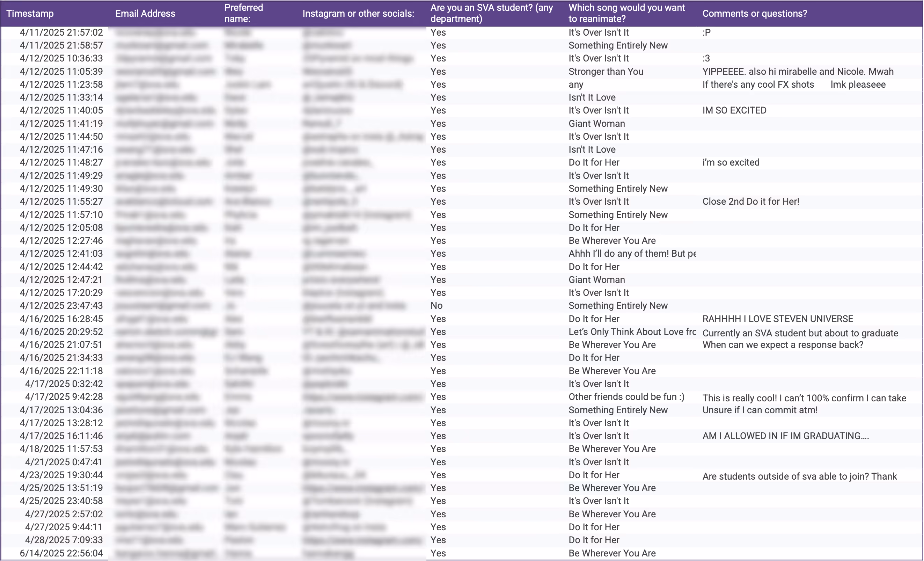Click the 'Stronger than You' song cell
The height and width of the screenshot is (561, 924).
(606, 72)
